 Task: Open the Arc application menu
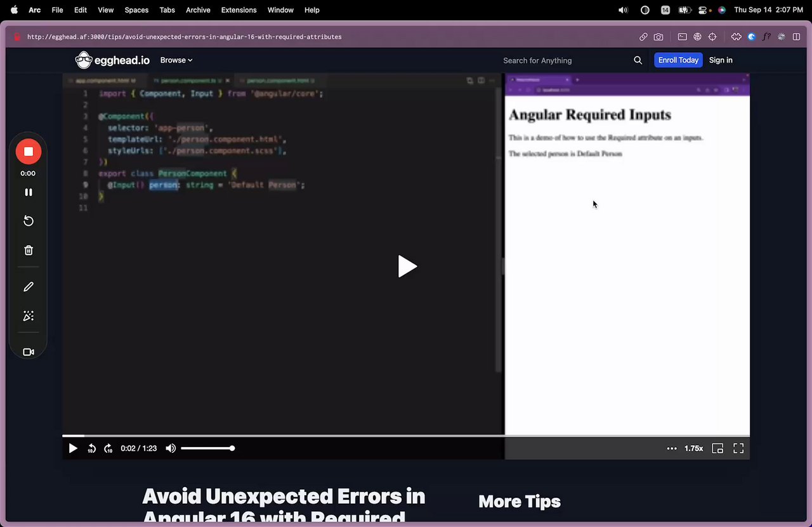click(x=34, y=10)
